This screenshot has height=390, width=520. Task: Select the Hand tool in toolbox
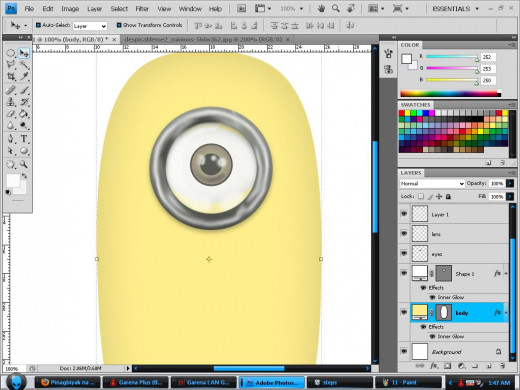[x=11, y=164]
